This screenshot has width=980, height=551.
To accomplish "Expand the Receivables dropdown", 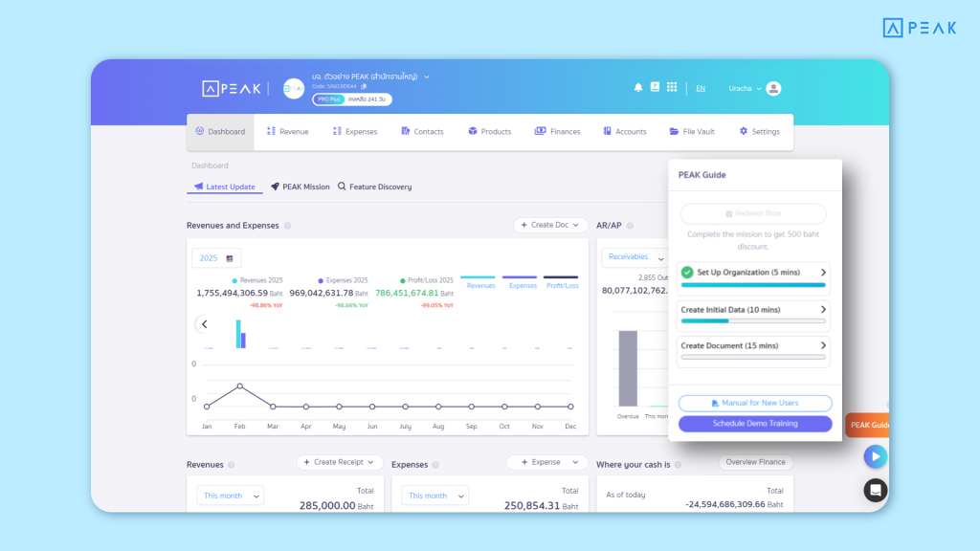I will point(635,257).
